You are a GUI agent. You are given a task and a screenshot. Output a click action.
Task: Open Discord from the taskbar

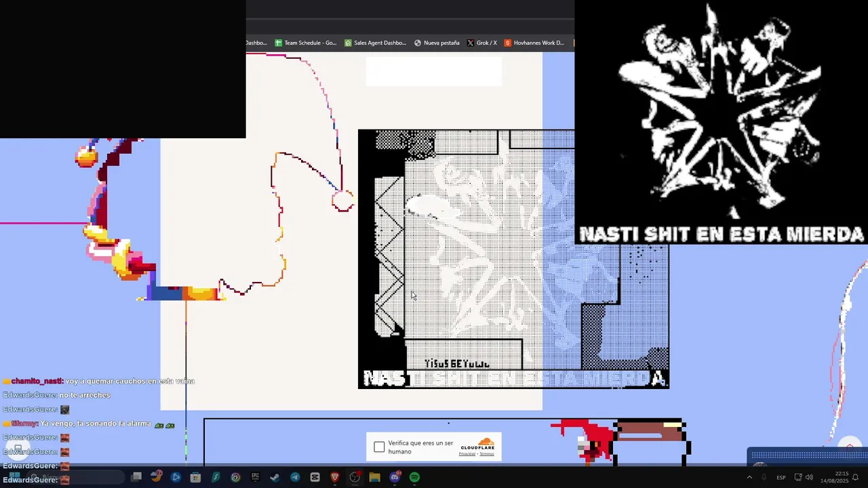[x=395, y=477]
